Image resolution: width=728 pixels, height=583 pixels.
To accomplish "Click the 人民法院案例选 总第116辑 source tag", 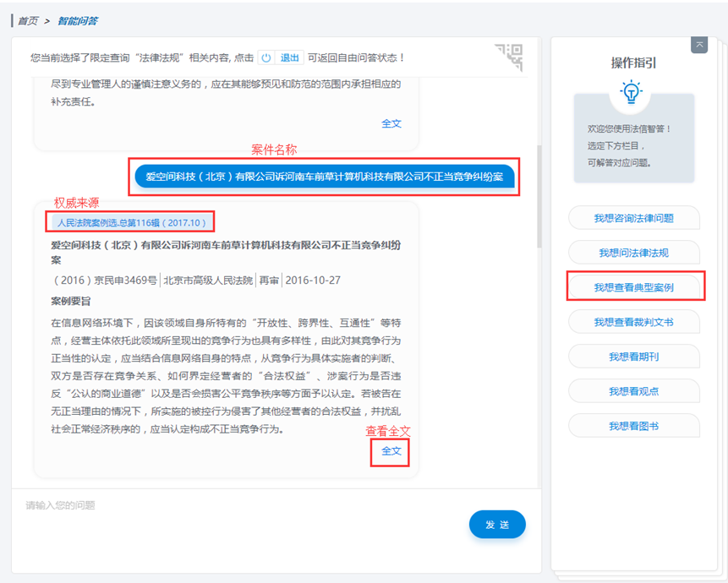I will [131, 222].
